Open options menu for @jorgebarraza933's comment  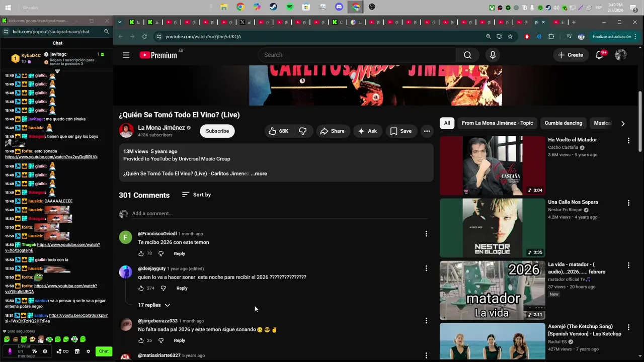[426, 321]
